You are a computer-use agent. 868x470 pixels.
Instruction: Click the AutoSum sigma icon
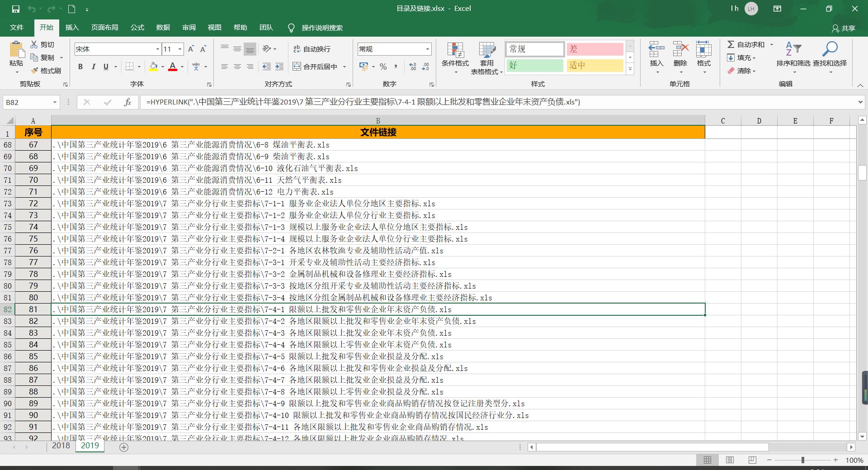731,44
